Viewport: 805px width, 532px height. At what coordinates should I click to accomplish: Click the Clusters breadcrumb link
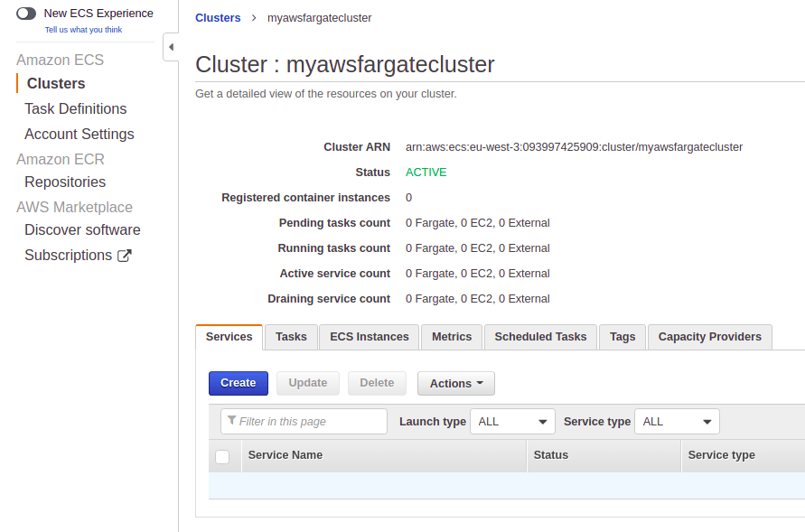click(x=218, y=18)
